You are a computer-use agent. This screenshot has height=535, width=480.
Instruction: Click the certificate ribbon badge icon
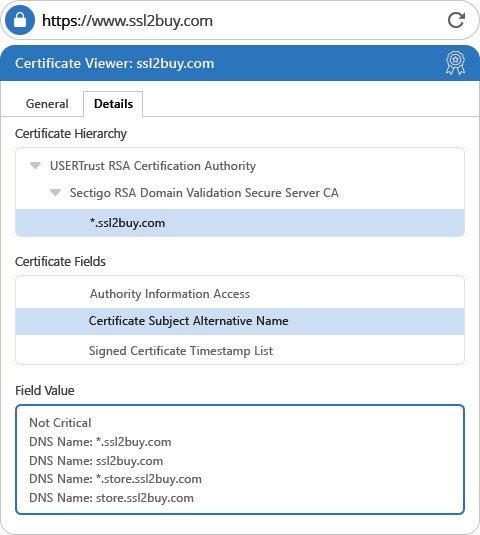[x=455, y=63]
